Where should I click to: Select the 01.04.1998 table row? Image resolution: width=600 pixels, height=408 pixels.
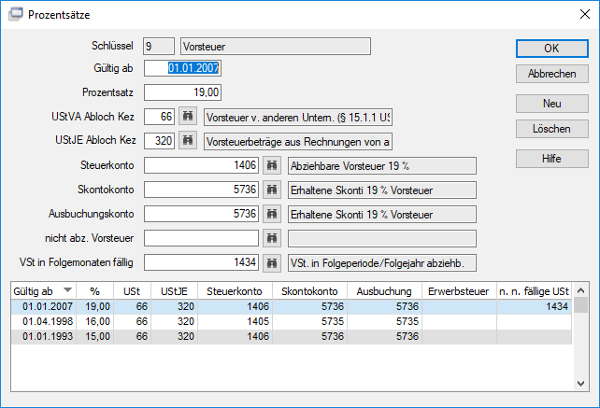[x=291, y=322]
